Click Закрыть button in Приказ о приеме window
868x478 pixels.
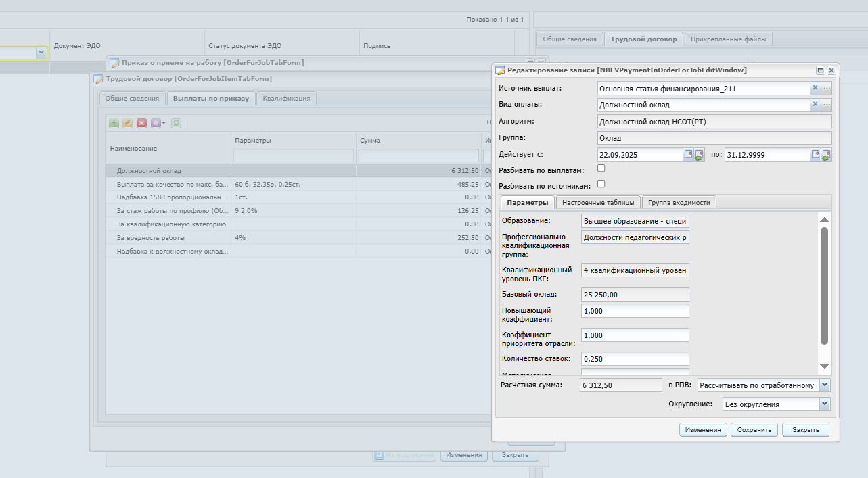click(515, 455)
